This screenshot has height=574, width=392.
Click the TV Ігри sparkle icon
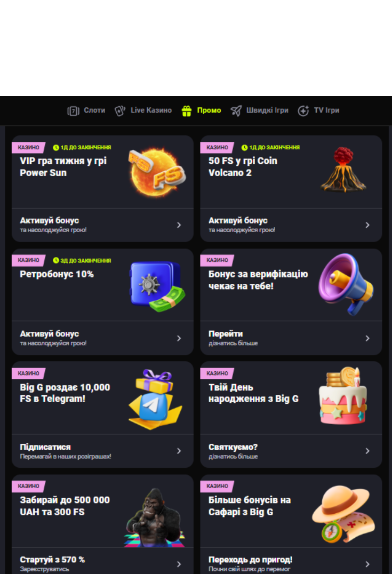(303, 110)
